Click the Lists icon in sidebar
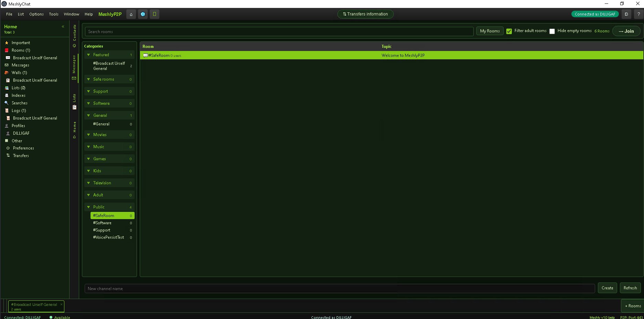This screenshot has width=644, height=319. [x=7, y=88]
